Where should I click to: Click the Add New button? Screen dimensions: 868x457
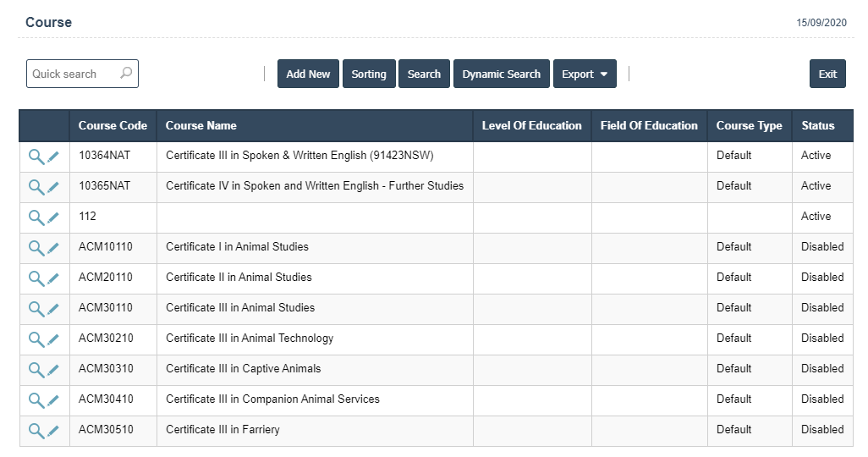pos(308,74)
